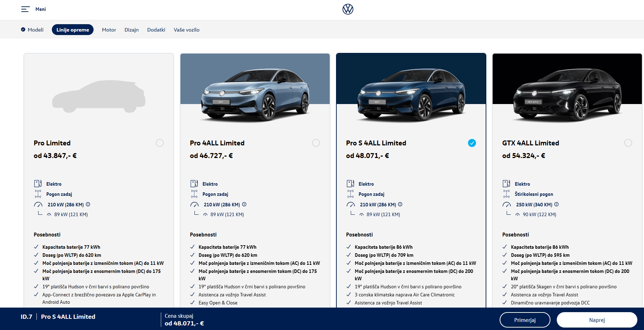Click 'Štirikolesni pogon' text
This screenshot has height=330, width=644.
(x=534, y=194)
